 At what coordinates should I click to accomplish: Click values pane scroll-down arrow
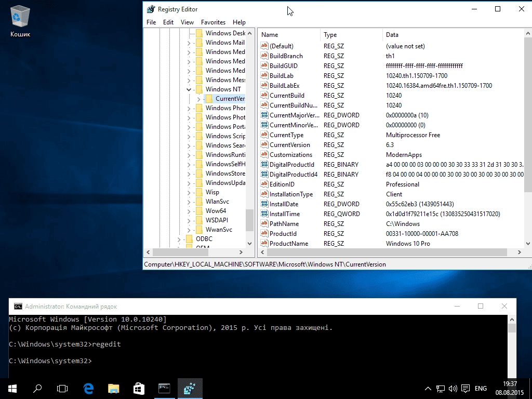click(528, 243)
